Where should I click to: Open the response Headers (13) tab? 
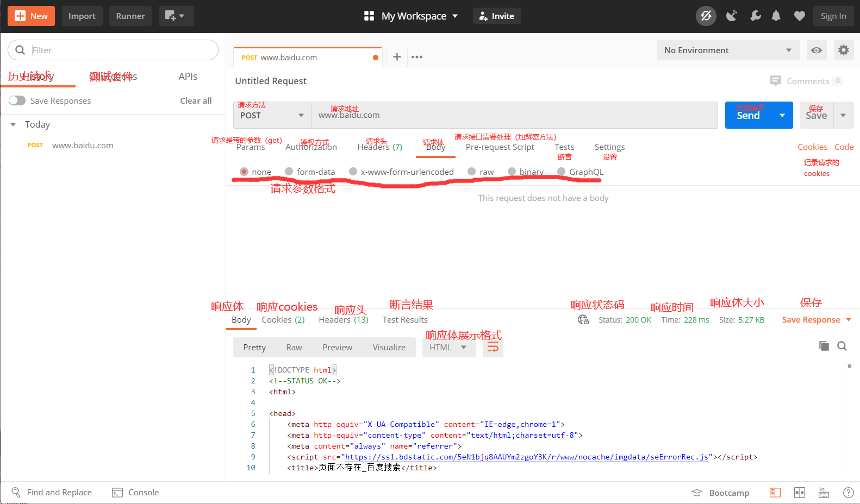(344, 319)
